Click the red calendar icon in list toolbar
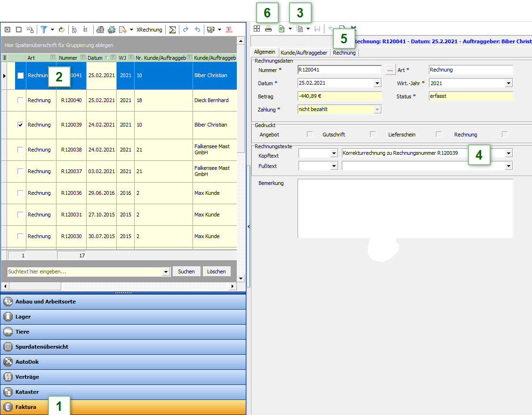This screenshot has height=415, width=532. pos(229,30)
